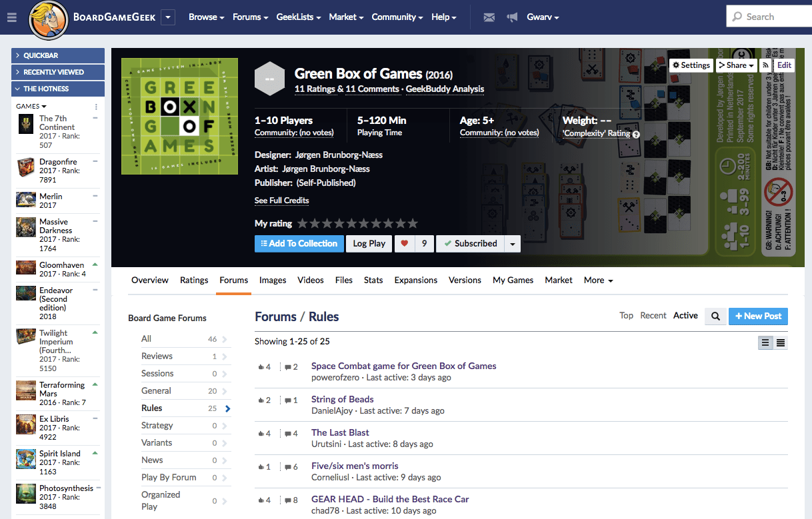Switch to compact list view

(781, 342)
